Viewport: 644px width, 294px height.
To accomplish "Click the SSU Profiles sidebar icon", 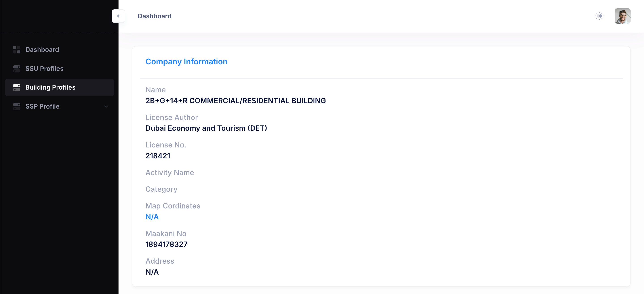I will pyautogui.click(x=17, y=68).
